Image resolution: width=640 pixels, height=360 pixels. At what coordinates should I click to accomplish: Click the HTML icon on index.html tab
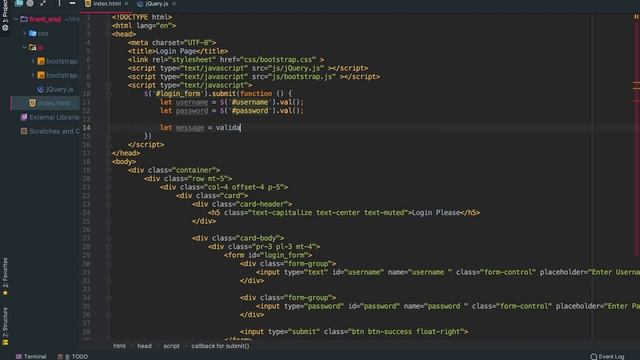88,4
